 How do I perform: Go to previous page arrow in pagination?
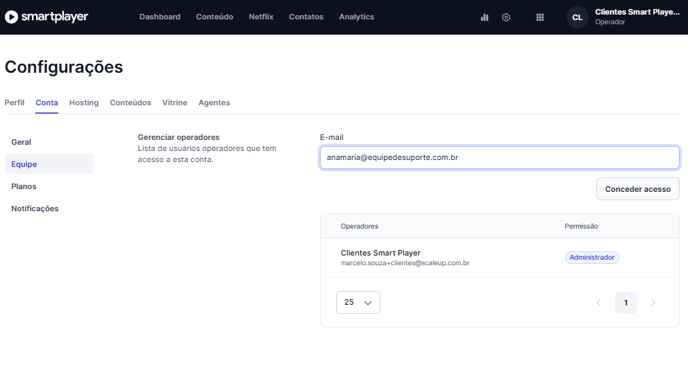click(598, 302)
